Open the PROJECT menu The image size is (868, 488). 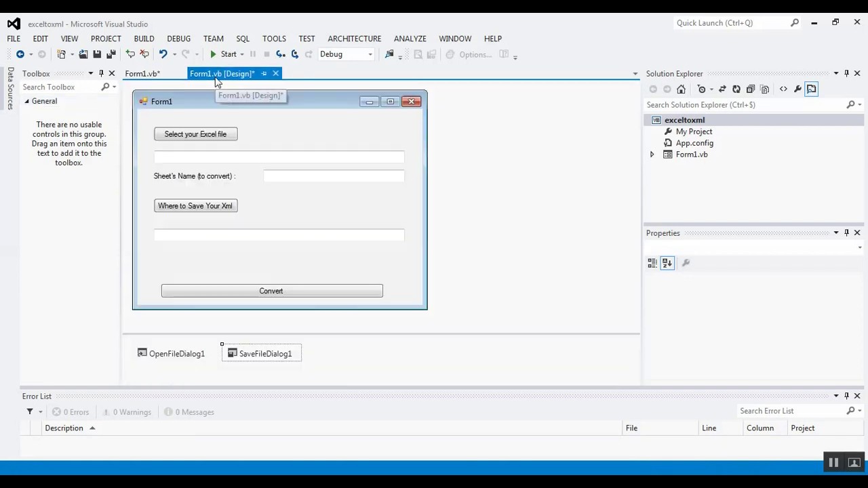click(106, 39)
